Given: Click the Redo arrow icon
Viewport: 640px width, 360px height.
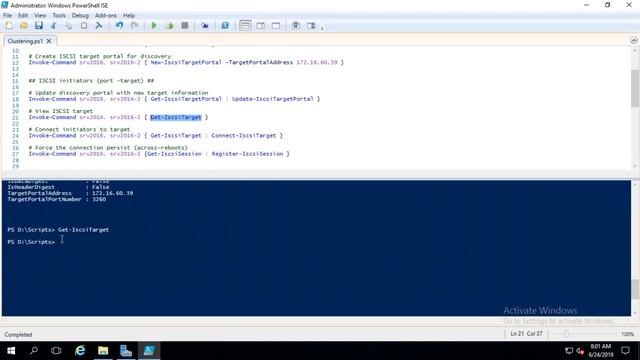Looking at the screenshot, I should coord(134,26).
